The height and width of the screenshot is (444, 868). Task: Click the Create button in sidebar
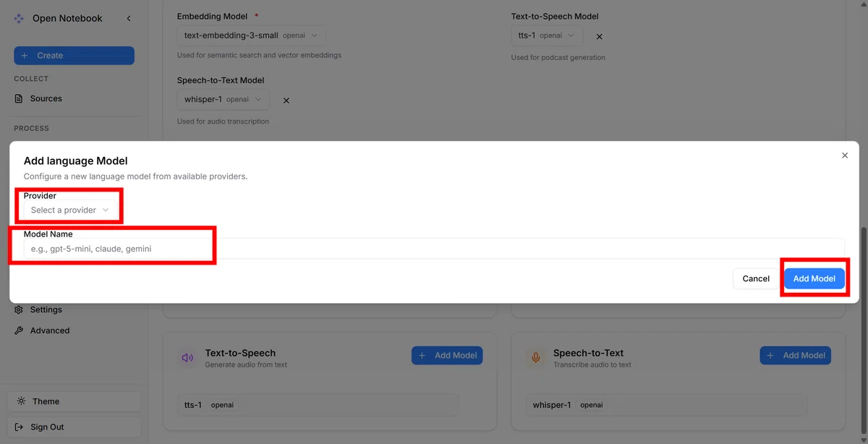tap(74, 56)
